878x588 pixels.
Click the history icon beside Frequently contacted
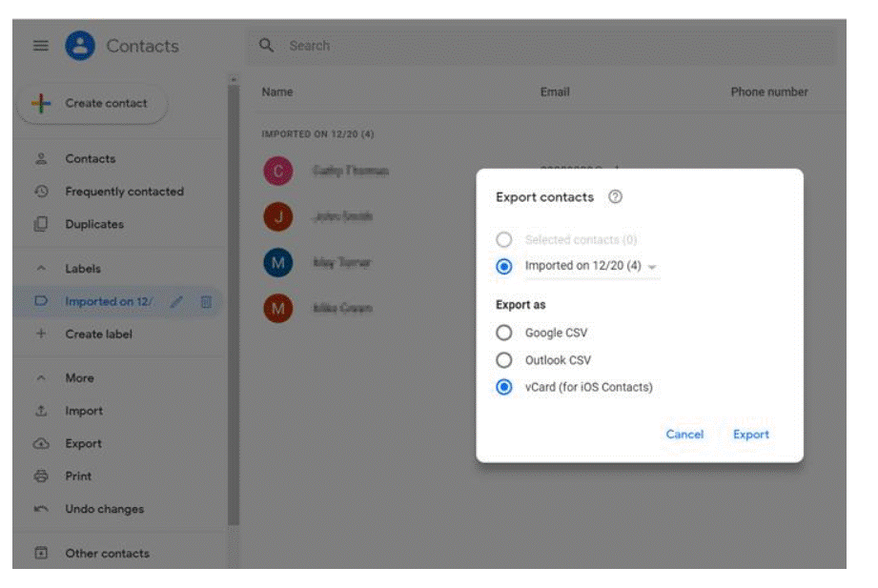(41, 192)
